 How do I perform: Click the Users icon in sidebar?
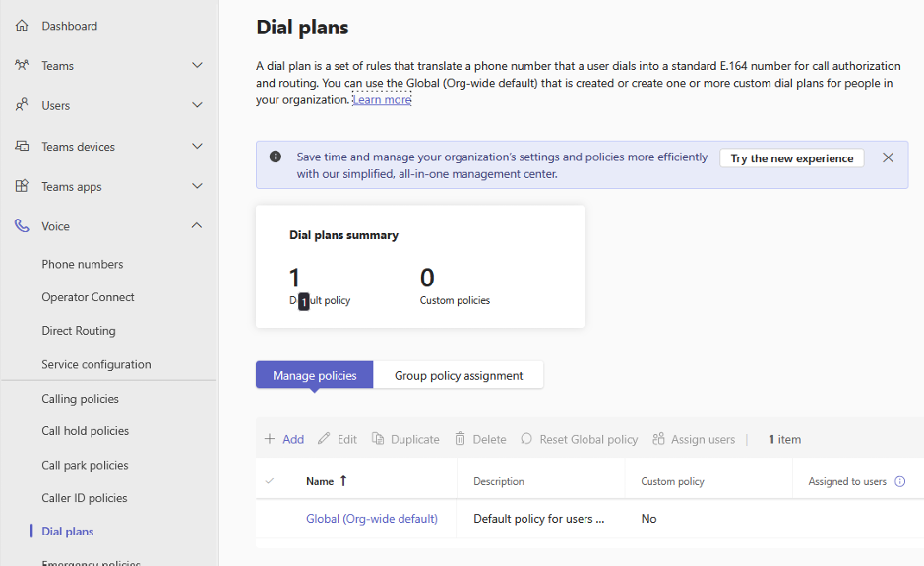point(22,105)
